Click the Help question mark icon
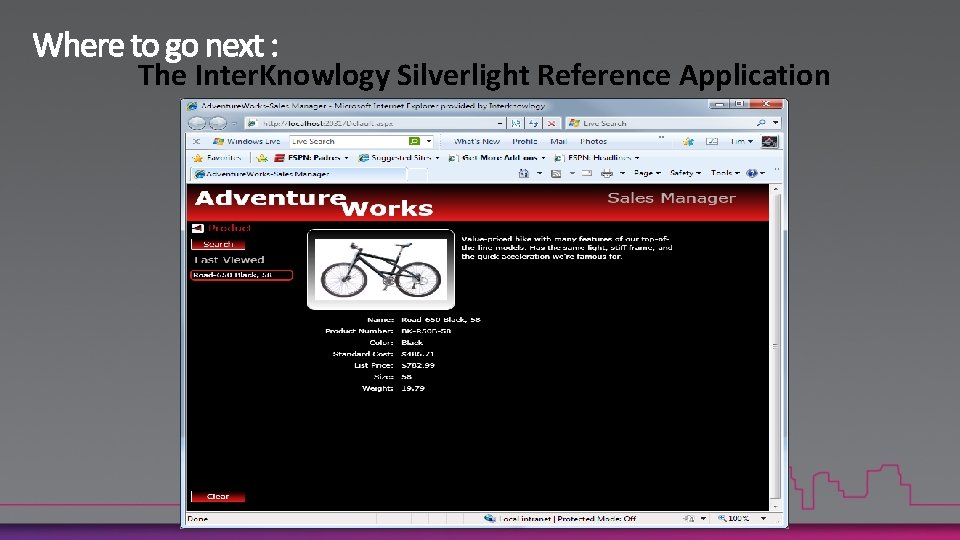 752,174
